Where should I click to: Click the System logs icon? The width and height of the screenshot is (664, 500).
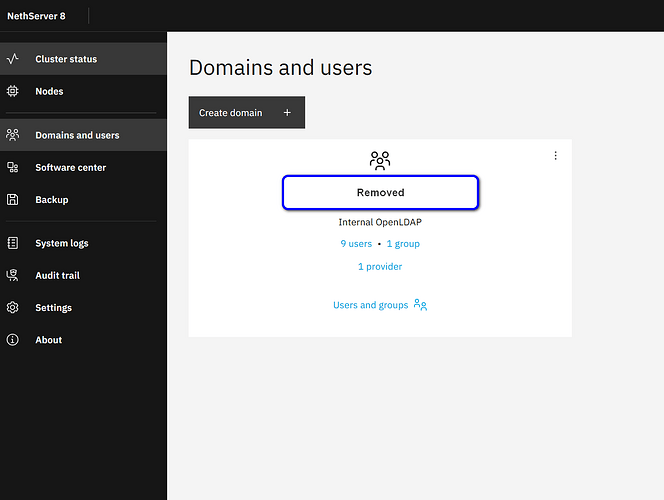click(x=13, y=243)
